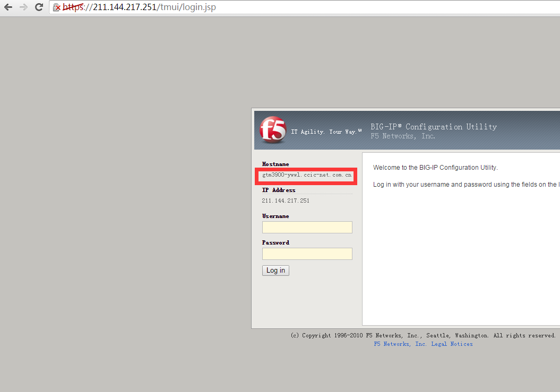The height and width of the screenshot is (392, 560).
Task: Click the browser Back arrow
Action: [x=8, y=7]
